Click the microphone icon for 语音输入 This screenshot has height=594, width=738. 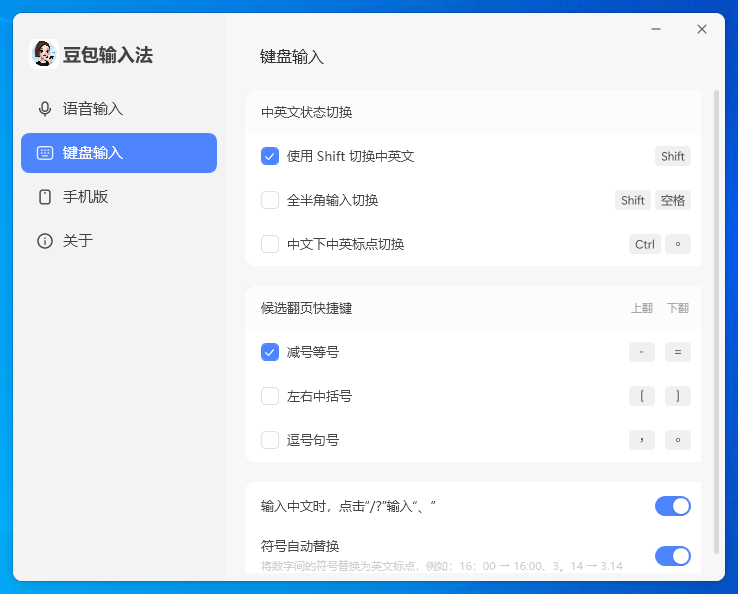[x=45, y=109]
